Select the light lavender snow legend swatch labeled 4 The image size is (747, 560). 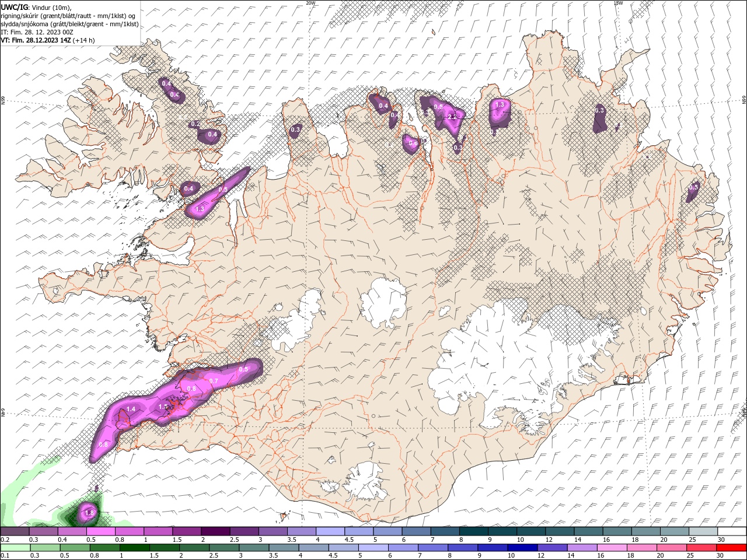[330, 531]
